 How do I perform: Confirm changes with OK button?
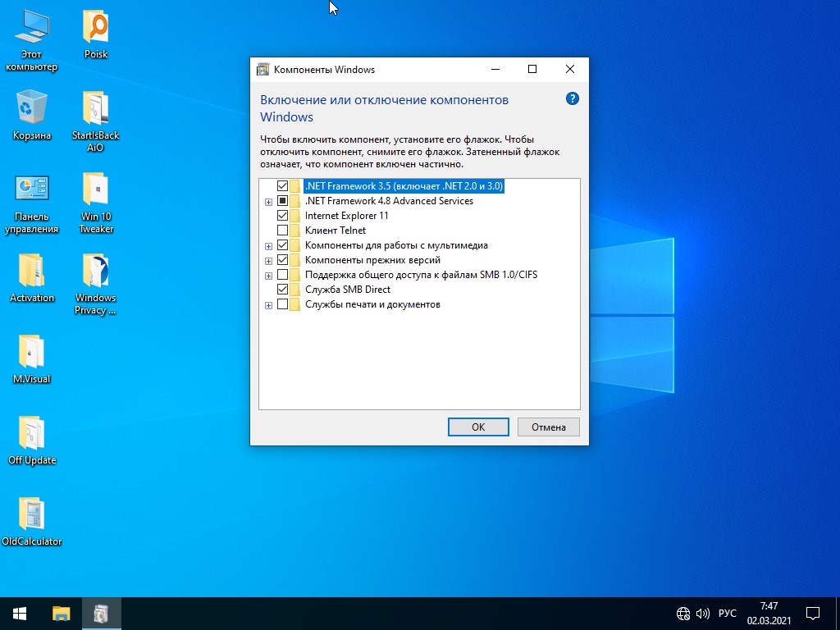[x=478, y=427]
